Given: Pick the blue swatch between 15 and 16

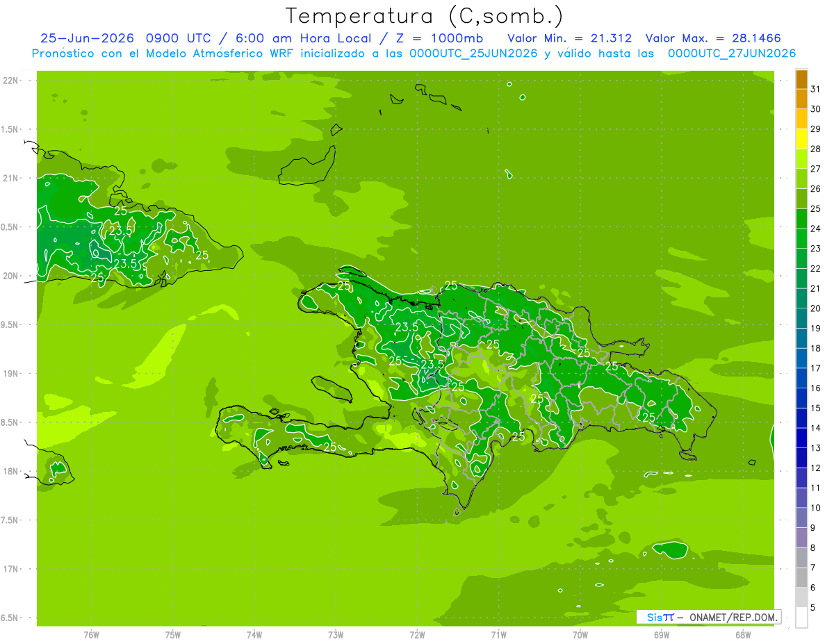Looking at the screenshot, I should [801, 398].
